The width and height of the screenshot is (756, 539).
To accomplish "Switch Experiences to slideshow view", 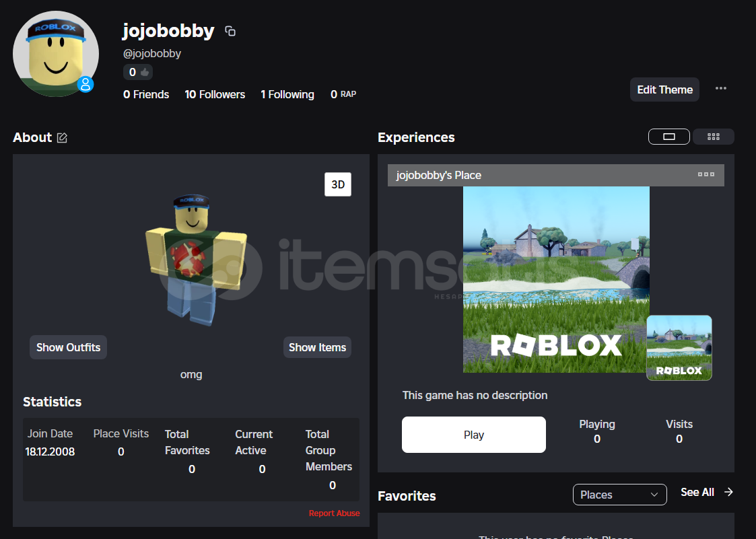I will click(x=668, y=137).
